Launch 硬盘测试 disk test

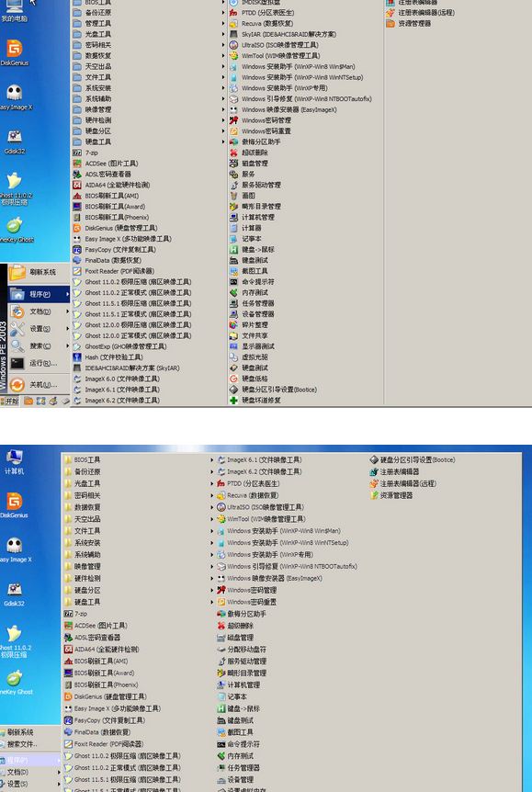point(249,368)
